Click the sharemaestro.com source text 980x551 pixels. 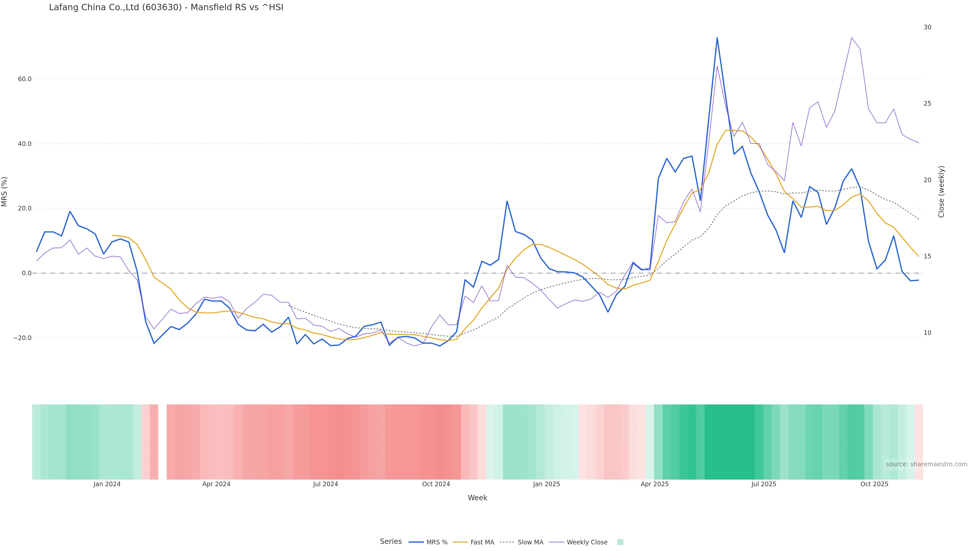pyautogui.click(x=926, y=464)
